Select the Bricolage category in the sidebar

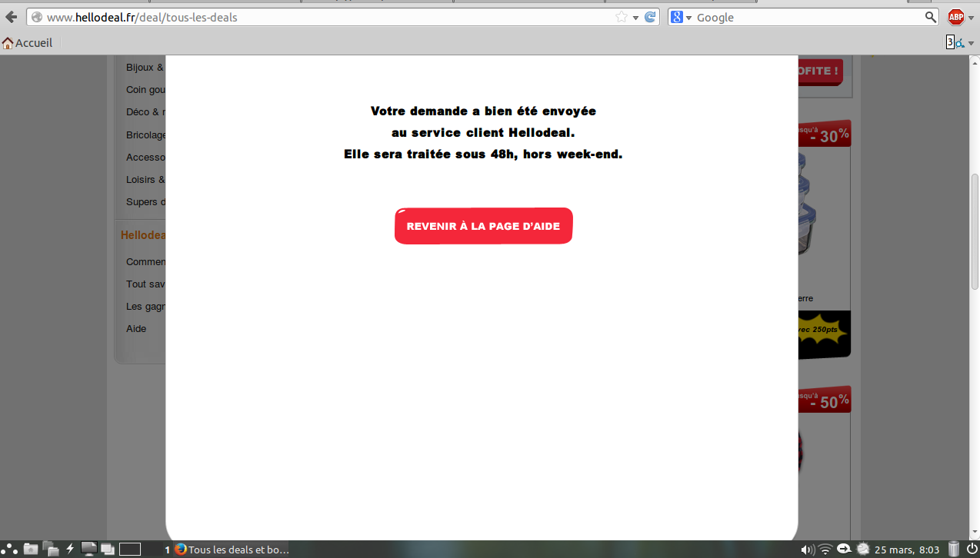(x=146, y=135)
